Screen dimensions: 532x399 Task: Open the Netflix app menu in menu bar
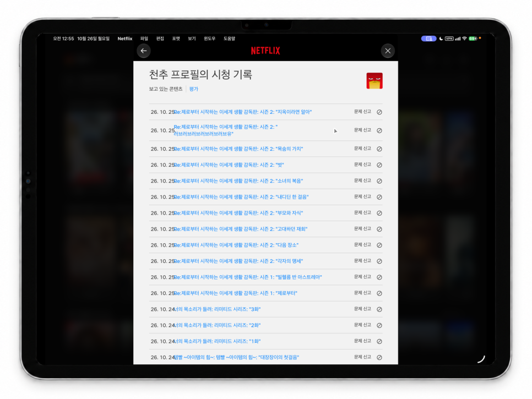click(x=125, y=39)
